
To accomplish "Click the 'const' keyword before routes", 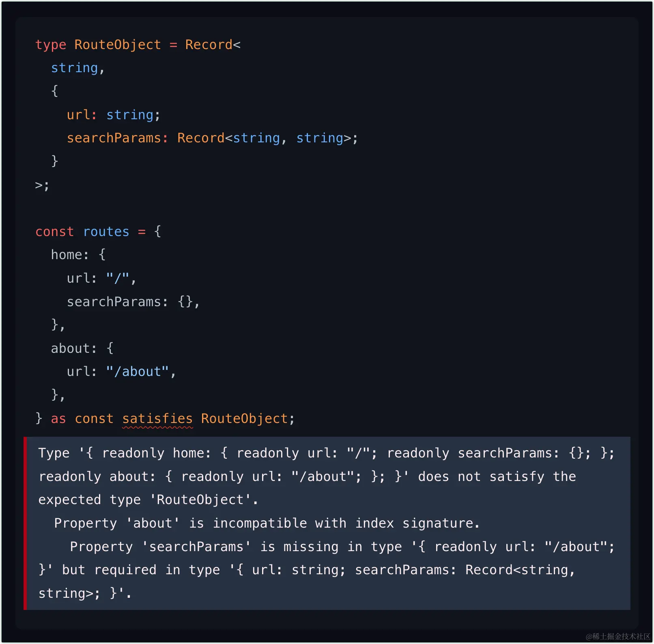I will tap(55, 232).
